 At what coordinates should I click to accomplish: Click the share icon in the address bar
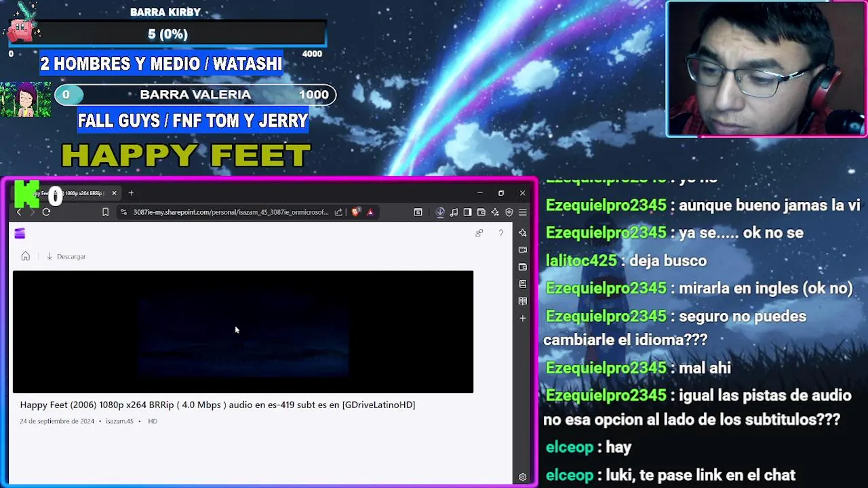(x=338, y=212)
